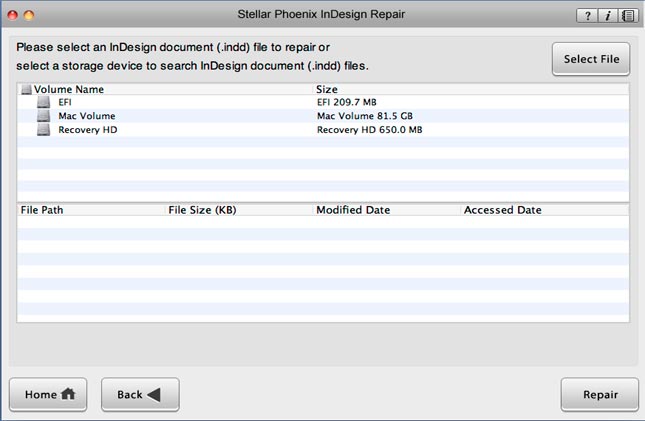This screenshot has height=421, width=645.
Task: Click the Size column header
Action: 327,89
